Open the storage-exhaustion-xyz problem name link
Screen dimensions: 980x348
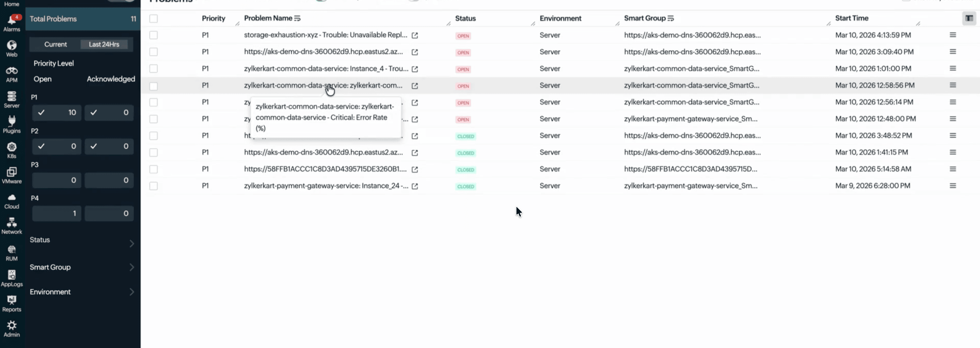pyautogui.click(x=326, y=35)
